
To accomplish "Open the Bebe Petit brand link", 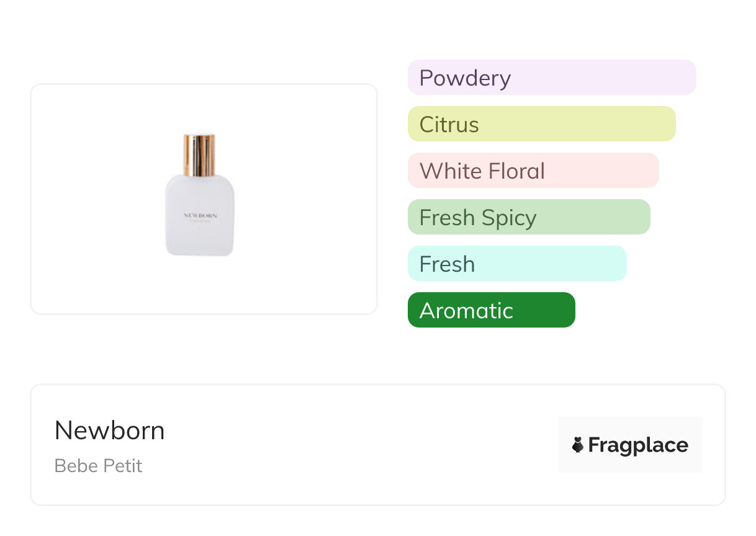I will pos(99,466).
